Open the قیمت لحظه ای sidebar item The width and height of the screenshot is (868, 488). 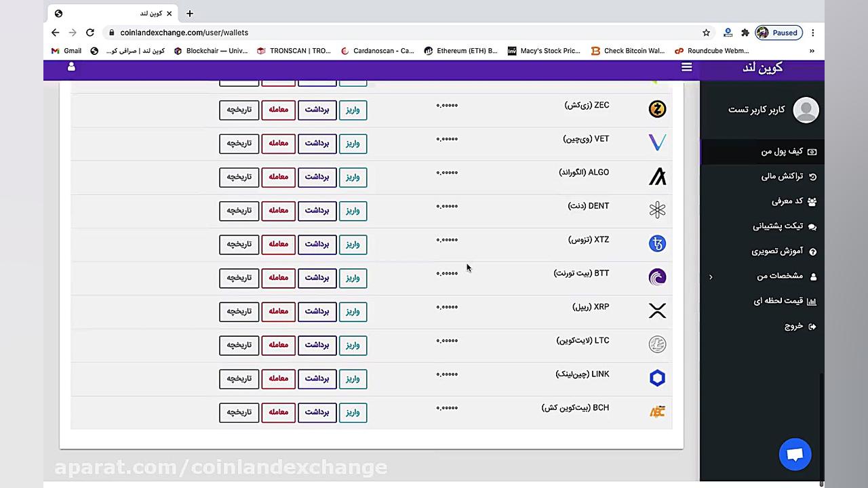pos(762,301)
